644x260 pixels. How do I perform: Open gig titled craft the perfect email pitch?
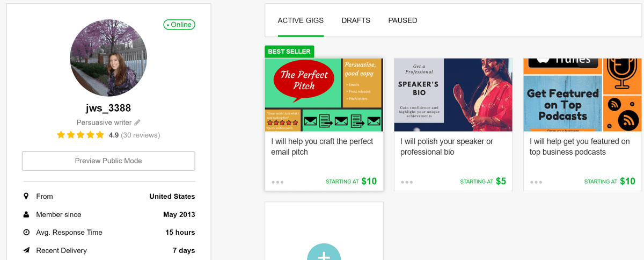point(322,147)
